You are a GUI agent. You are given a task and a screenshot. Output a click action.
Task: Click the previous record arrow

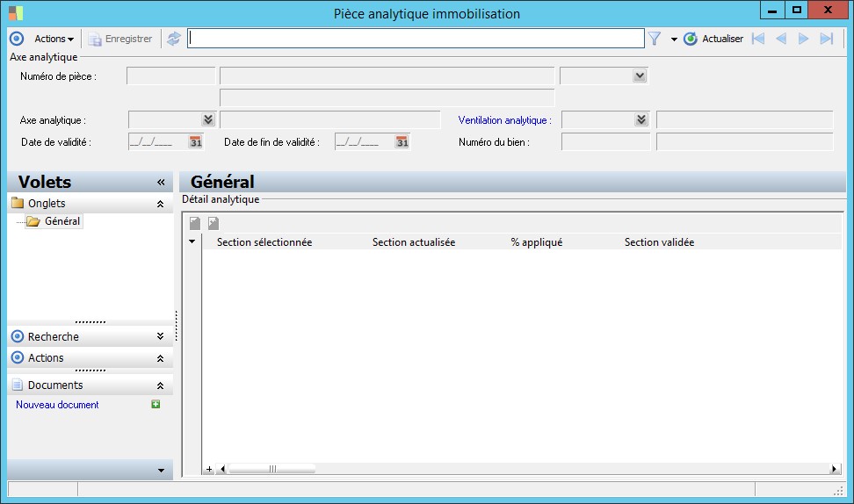780,39
